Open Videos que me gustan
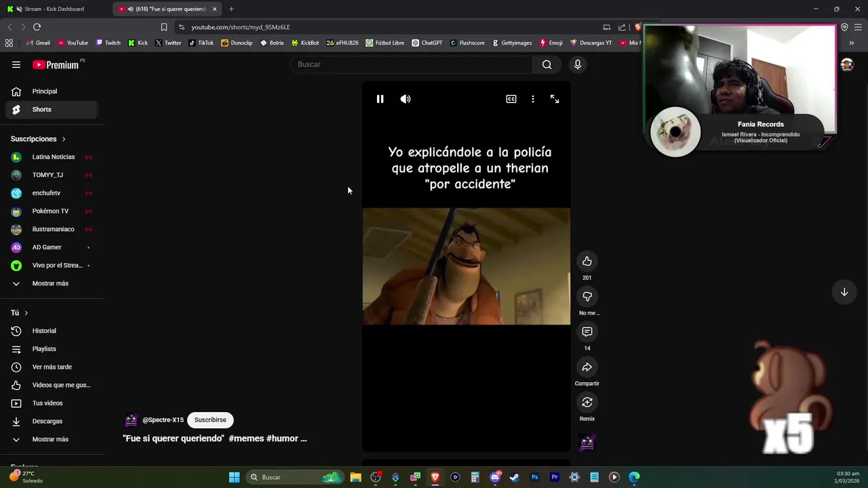 coord(52,385)
